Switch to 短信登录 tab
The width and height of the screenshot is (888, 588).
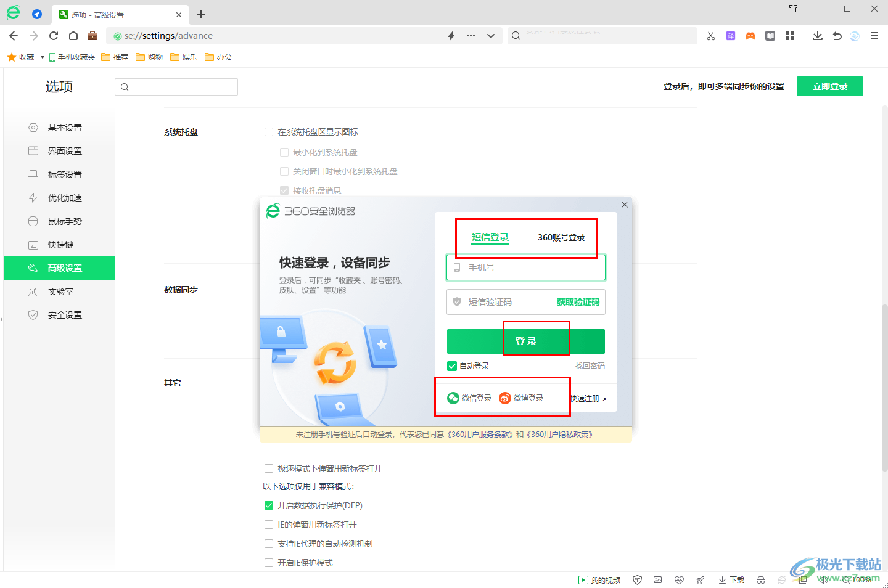490,237
